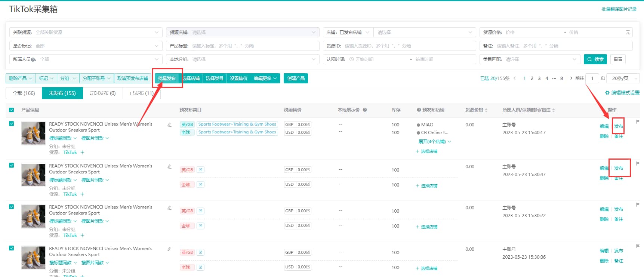Expand 展开(4个店铺) store list
644x277 pixels.
(x=434, y=142)
